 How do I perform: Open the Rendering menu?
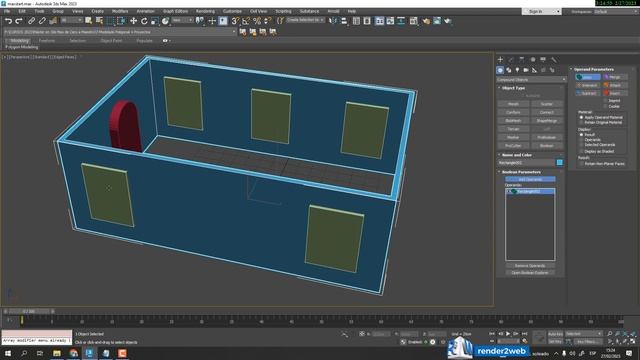tap(205, 11)
